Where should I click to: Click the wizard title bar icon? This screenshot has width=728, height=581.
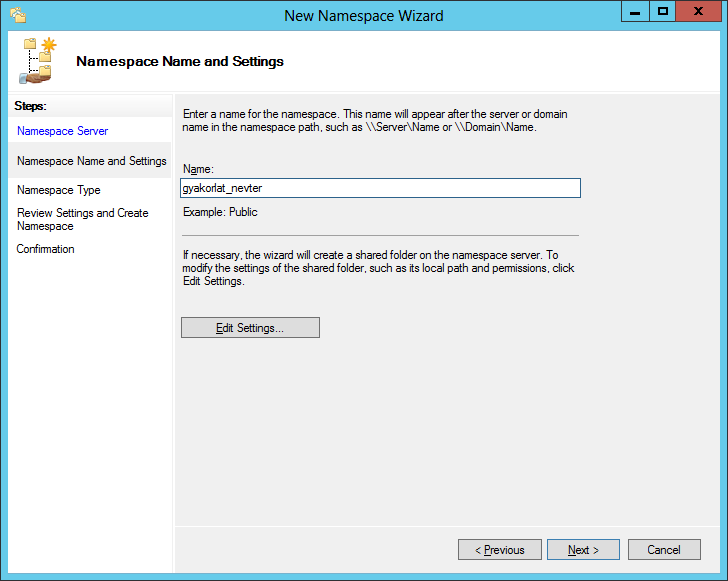pos(18,15)
